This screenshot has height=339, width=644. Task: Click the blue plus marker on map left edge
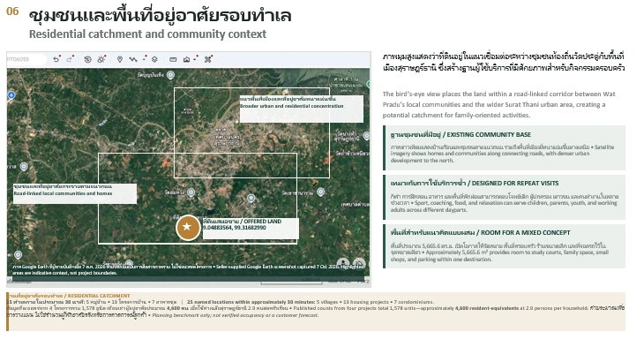point(11,95)
